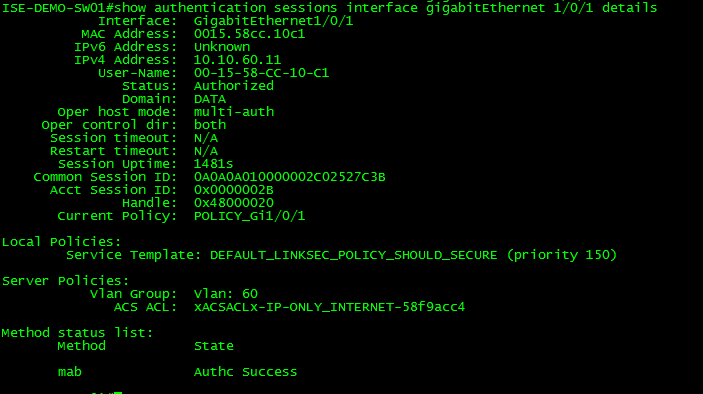
Task: Click the Authorized status text
Action: tap(234, 86)
